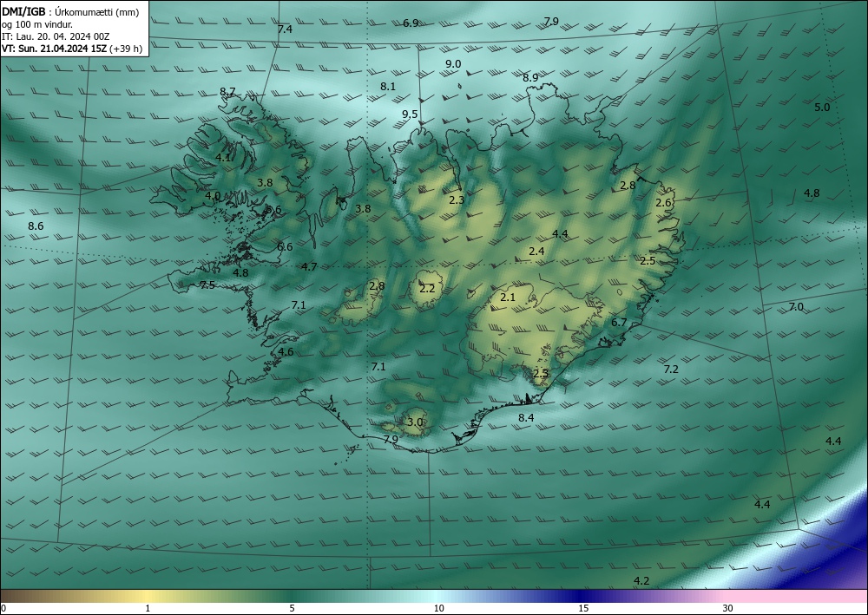The width and height of the screenshot is (868, 615).
Task: Click the 7.5 value on the map
Action: 207,285
